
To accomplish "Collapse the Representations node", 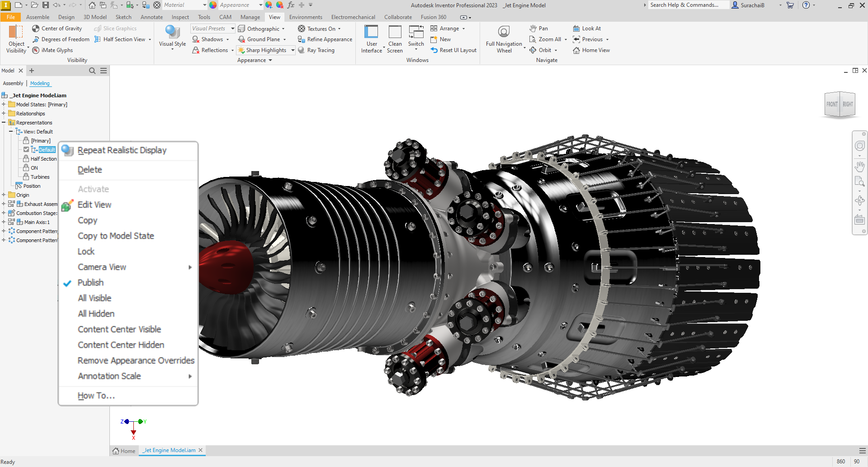I will 4,123.
